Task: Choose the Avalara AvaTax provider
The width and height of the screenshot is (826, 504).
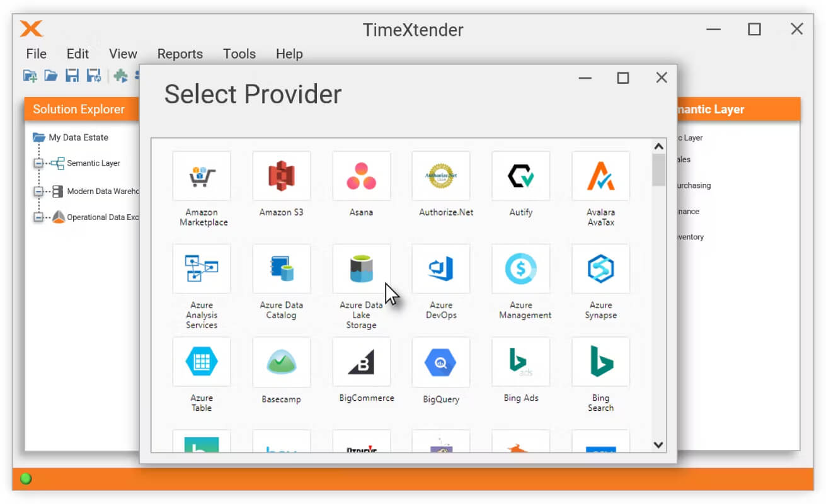Action: pos(601,176)
